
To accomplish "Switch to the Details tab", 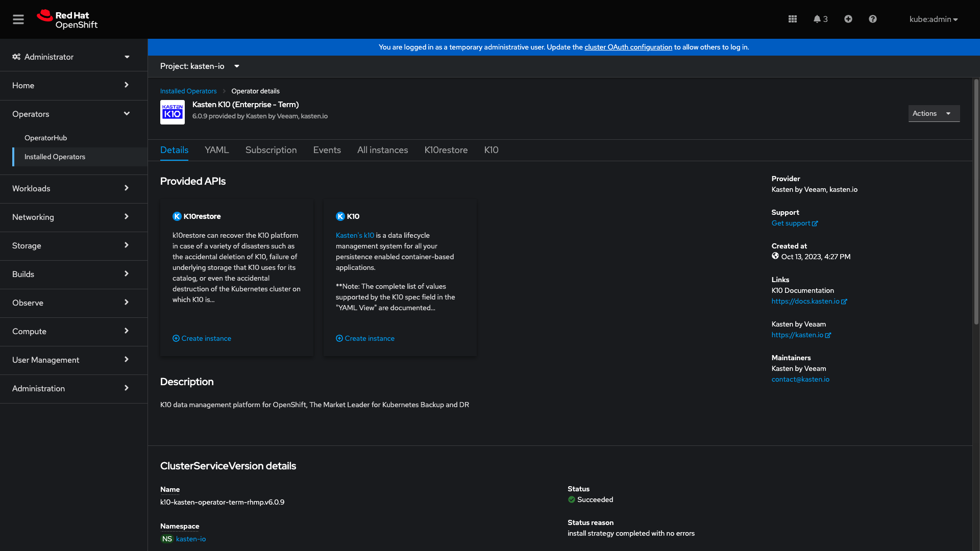I will tap(174, 150).
